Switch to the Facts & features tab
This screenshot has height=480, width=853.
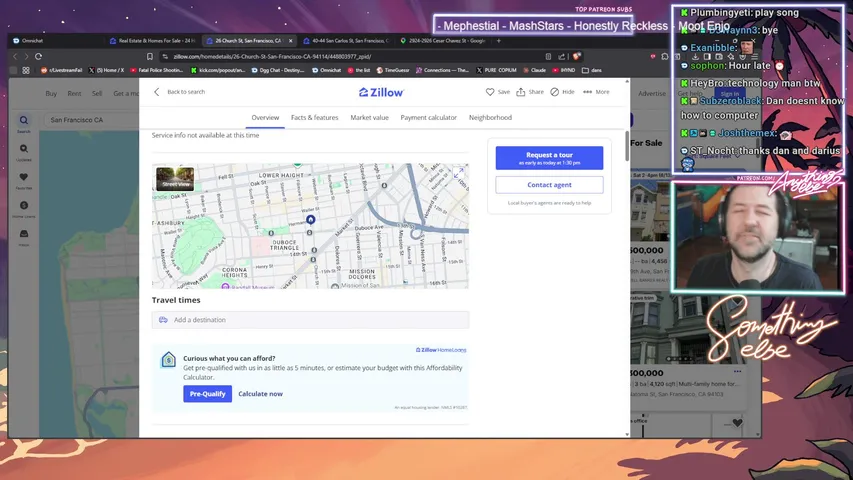[x=314, y=118]
